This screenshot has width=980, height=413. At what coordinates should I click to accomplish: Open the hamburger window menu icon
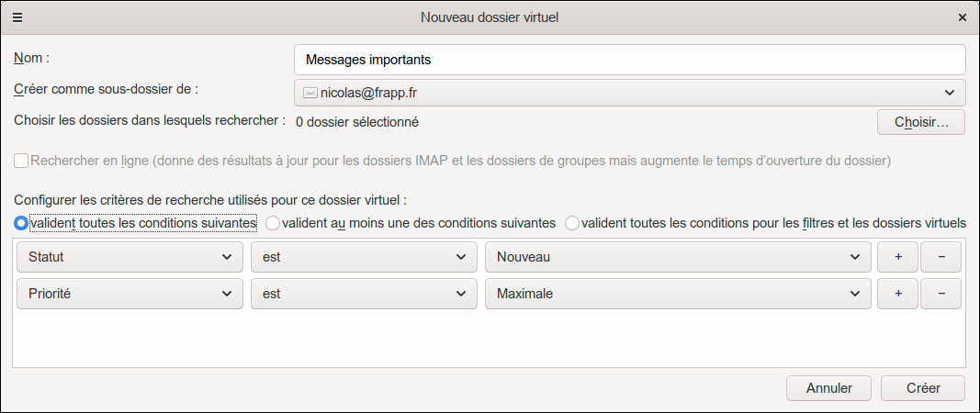tap(17, 17)
